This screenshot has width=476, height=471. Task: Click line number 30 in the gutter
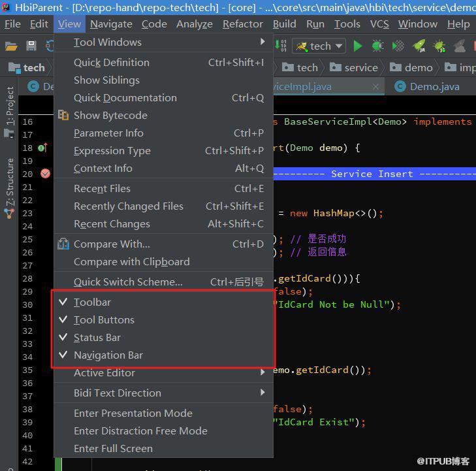[27, 304]
